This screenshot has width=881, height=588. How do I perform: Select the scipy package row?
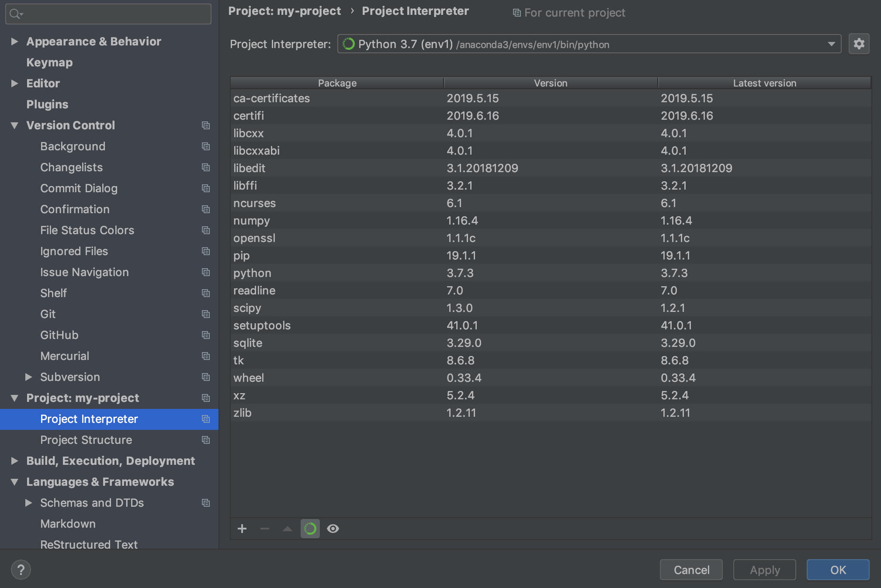click(x=551, y=308)
